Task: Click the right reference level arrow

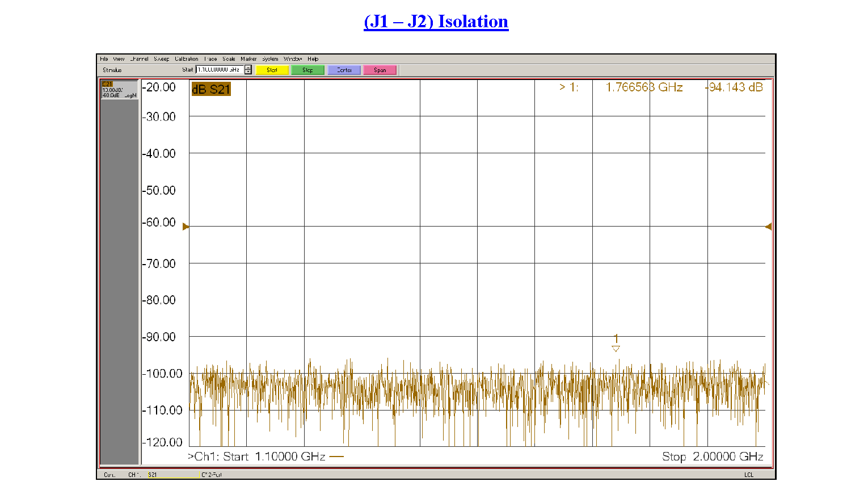Action: coord(768,227)
